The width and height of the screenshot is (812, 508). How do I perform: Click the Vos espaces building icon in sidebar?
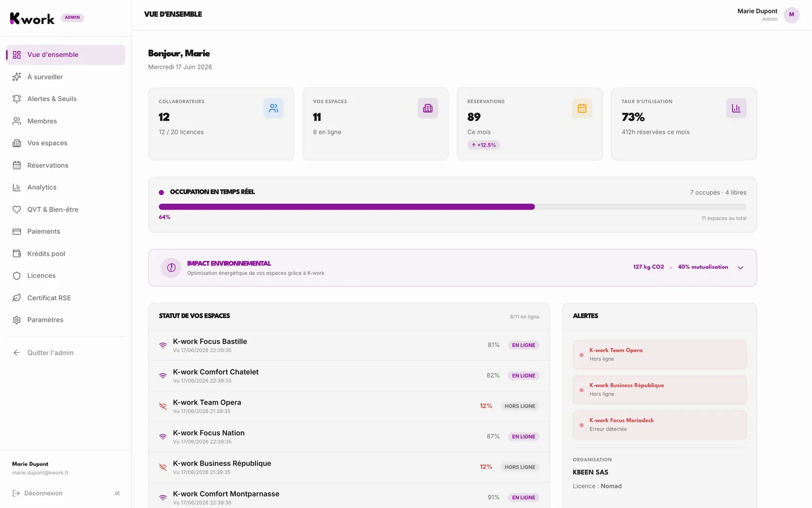(x=17, y=143)
